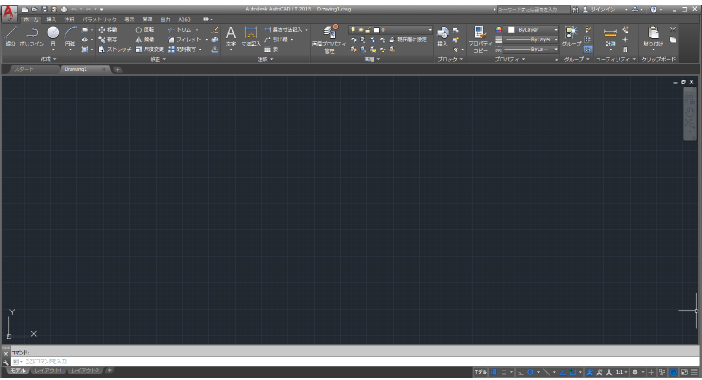Click the モデル button in status bar
The image size is (702, 380).
480,372
